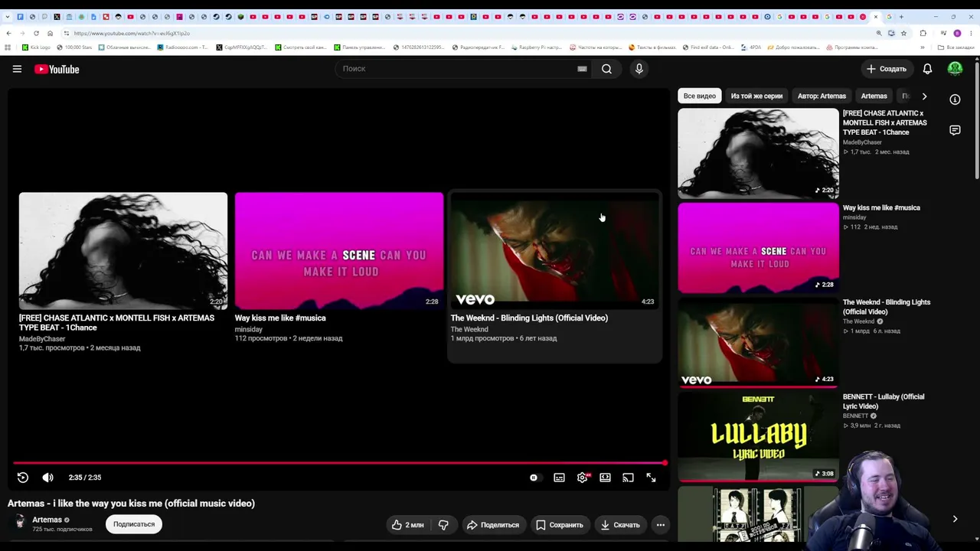Mute the video using the speaker icon
The height and width of the screenshot is (551, 980).
pyautogui.click(x=47, y=478)
